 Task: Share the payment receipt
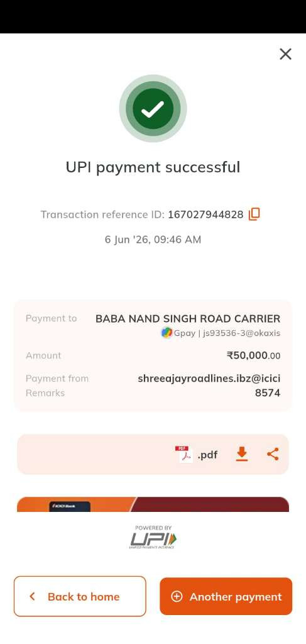(x=273, y=454)
